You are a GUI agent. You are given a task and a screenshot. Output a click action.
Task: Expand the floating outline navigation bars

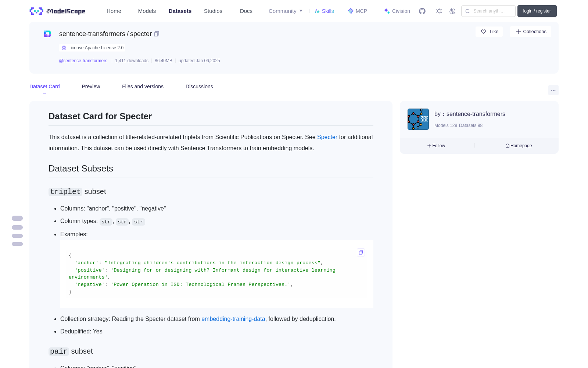click(x=17, y=231)
